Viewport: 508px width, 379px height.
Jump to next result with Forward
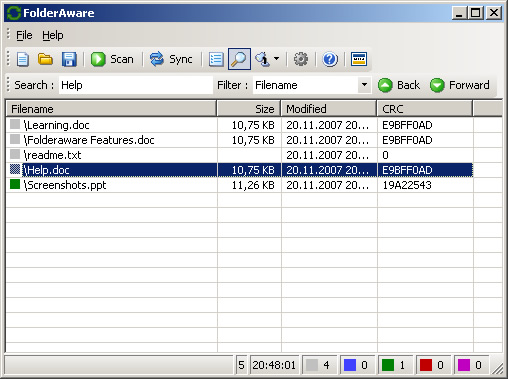coord(460,85)
